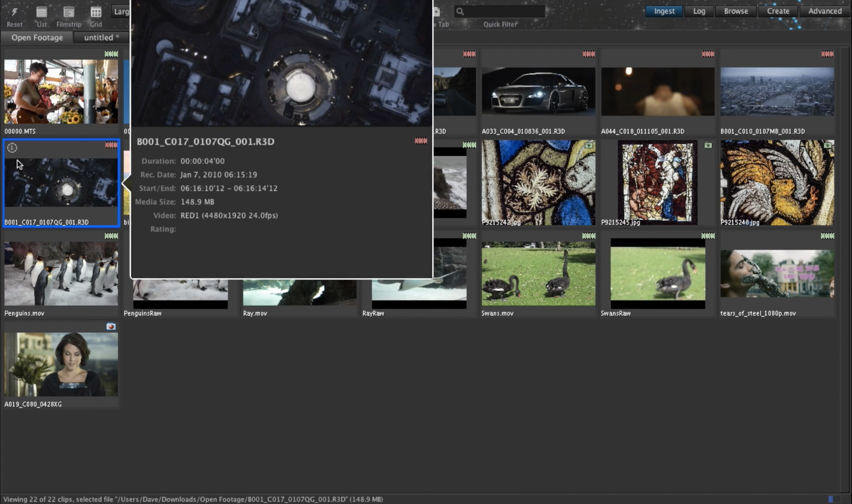Click film strip icon on 00000.MTS thumbnail

pyautogui.click(x=111, y=54)
